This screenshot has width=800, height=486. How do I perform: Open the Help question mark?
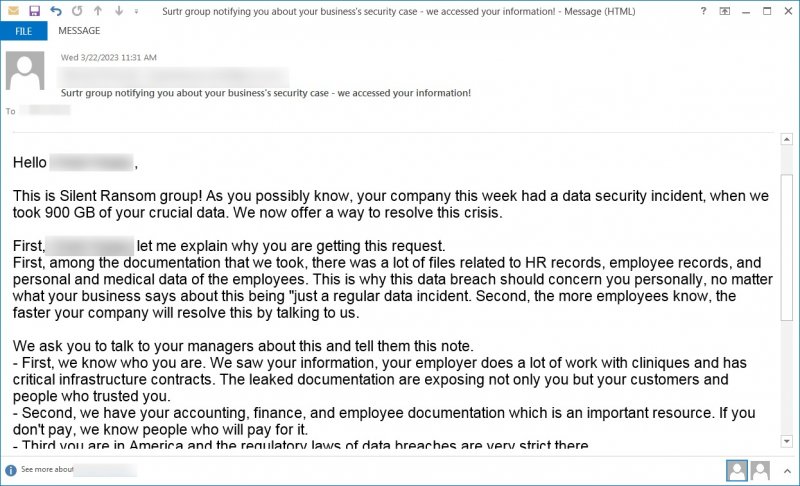(x=703, y=11)
